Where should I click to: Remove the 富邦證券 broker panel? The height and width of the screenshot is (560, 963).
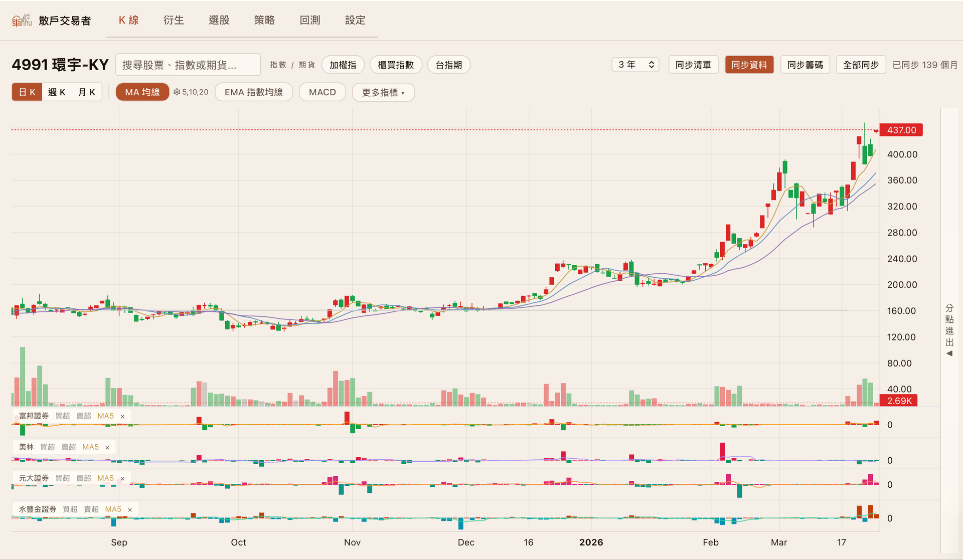122,417
